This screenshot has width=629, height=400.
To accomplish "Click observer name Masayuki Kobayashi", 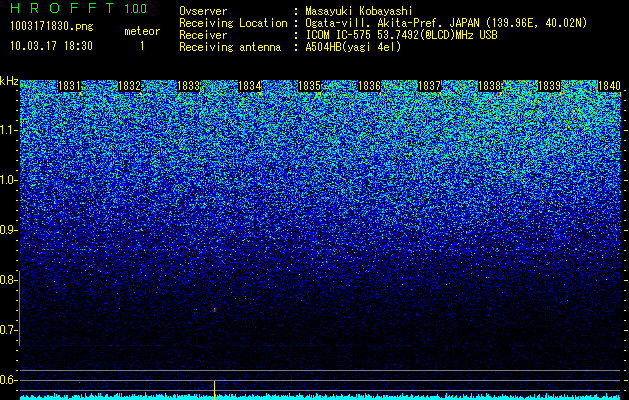I will tap(359, 12).
